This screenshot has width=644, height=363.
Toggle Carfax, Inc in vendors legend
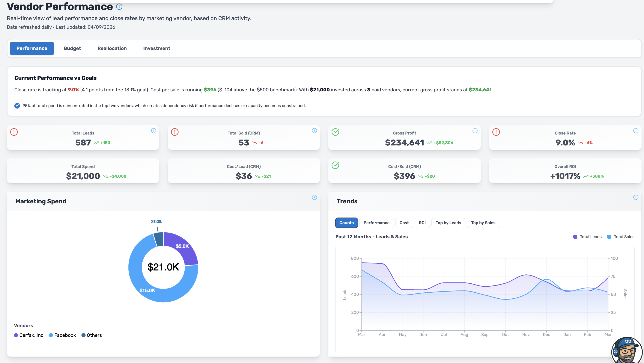tap(29, 335)
